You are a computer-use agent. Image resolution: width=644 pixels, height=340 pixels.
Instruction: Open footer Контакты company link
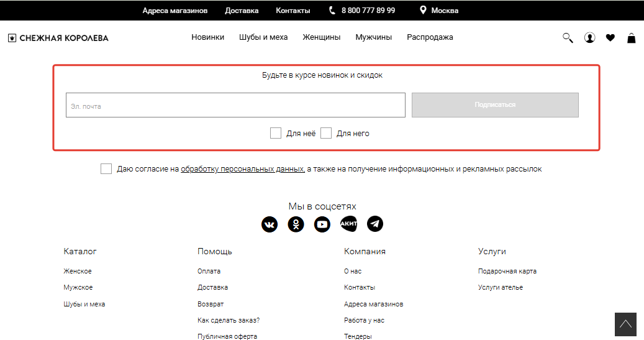[x=360, y=287]
